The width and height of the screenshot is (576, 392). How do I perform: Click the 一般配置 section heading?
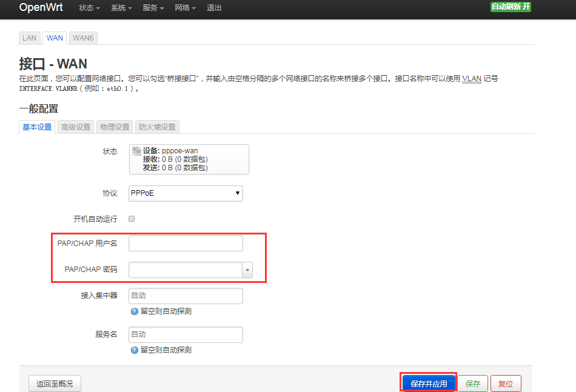click(x=39, y=108)
